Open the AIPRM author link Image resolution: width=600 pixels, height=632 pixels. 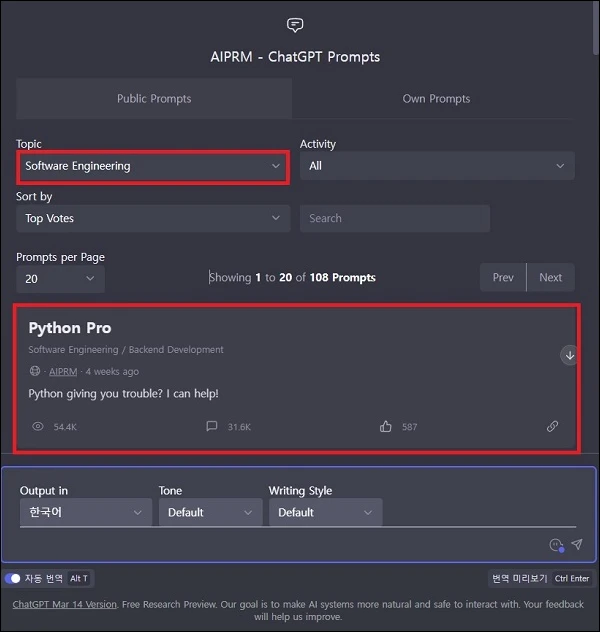click(x=63, y=371)
